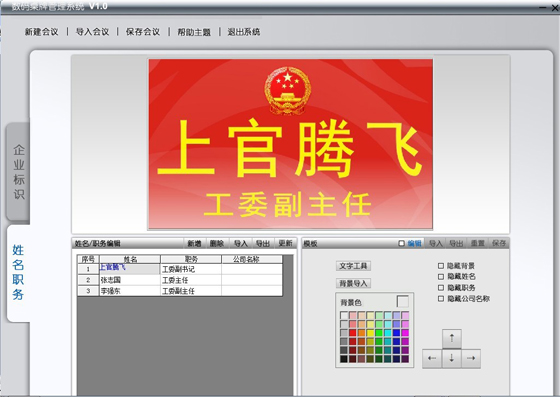Enable the 隐藏姓名 checkbox
Screen dimensions: 560x397
441,277
